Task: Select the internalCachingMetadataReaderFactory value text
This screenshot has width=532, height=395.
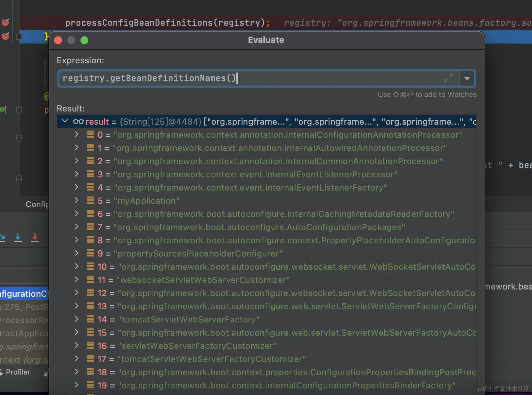Action: [x=284, y=214]
